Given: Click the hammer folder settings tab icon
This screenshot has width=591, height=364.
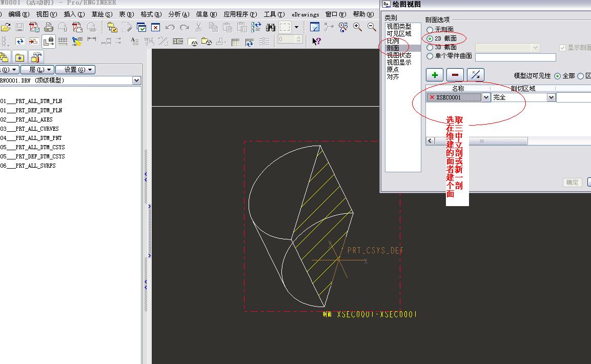Looking at the screenshot, I should pos(36,57).
